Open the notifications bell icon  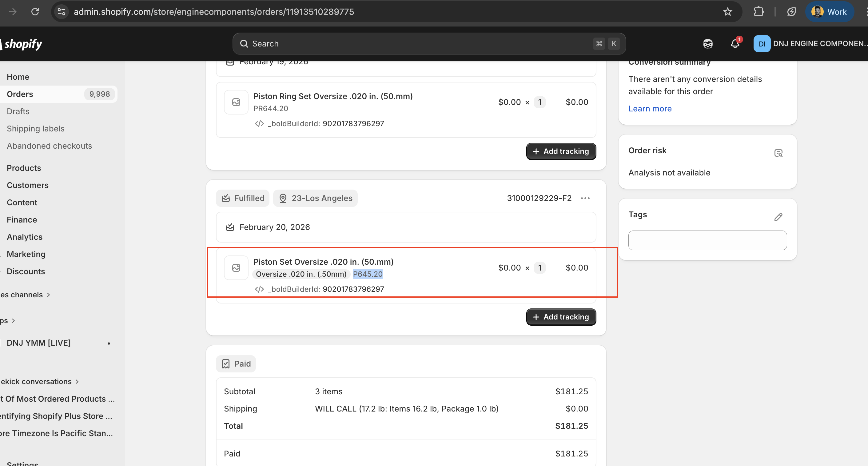[x=735, y=44]
